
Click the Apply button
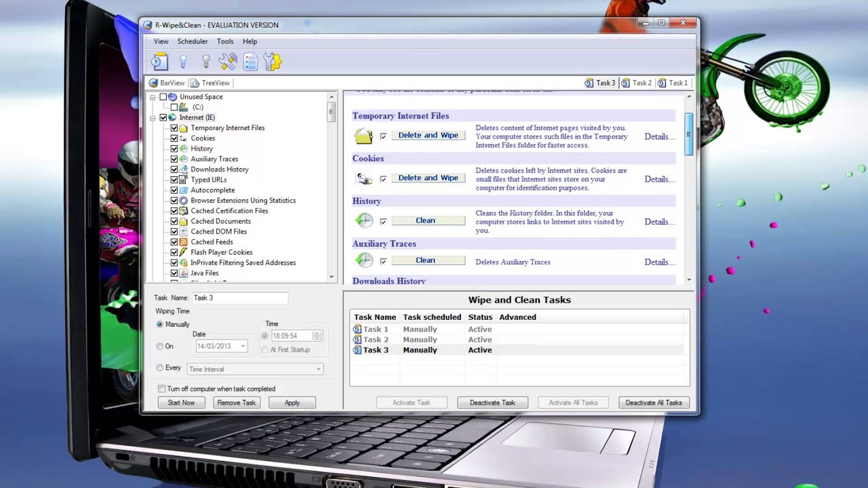292,403
